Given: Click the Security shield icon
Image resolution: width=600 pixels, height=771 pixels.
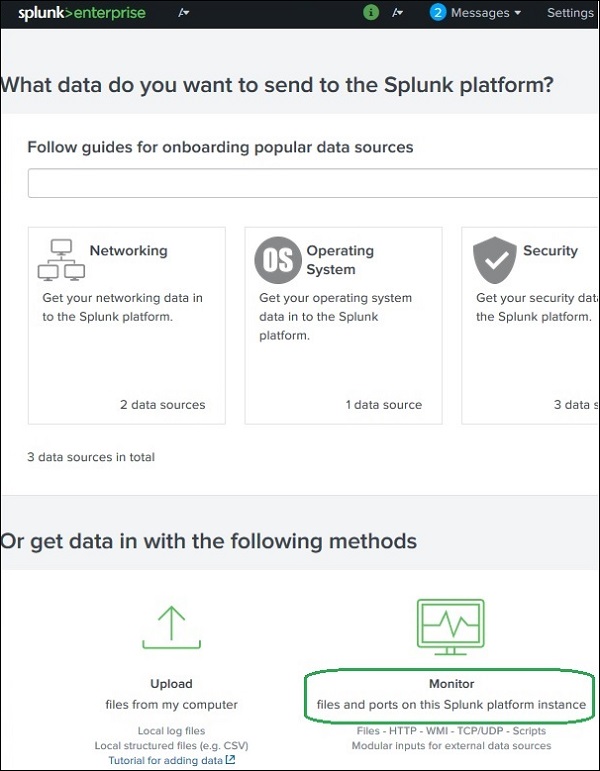Looking at the screenshot, I should (494, 260).
